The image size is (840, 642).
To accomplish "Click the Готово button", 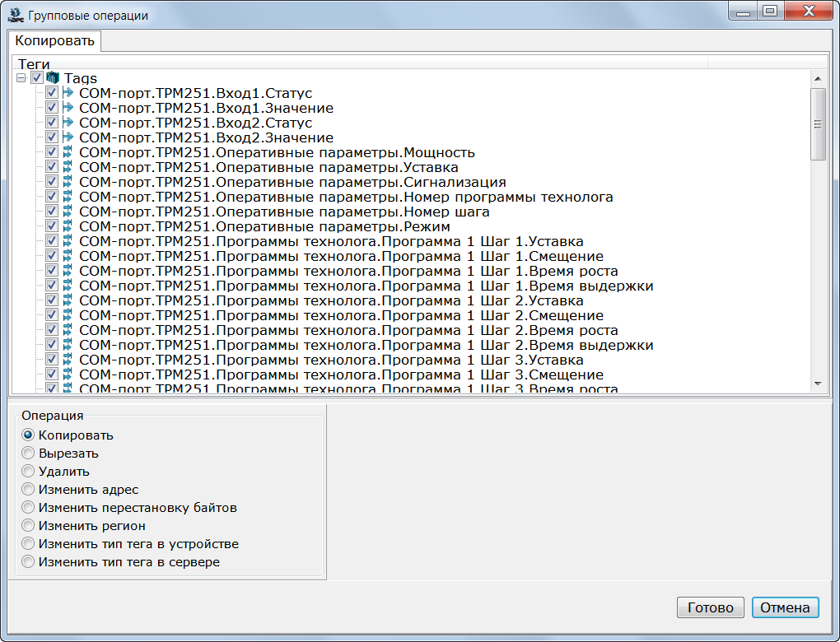I will pyautogui.click(x=711, y=607).
